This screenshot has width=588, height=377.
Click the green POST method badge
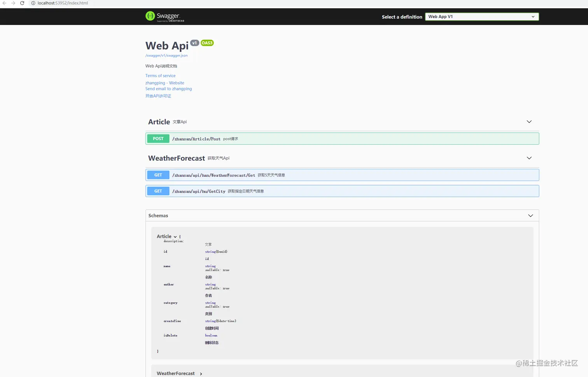click(158, 139)
